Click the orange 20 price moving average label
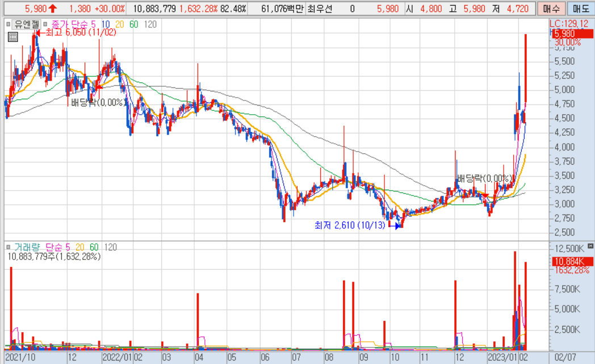595x364 pixels. [120, 24]
